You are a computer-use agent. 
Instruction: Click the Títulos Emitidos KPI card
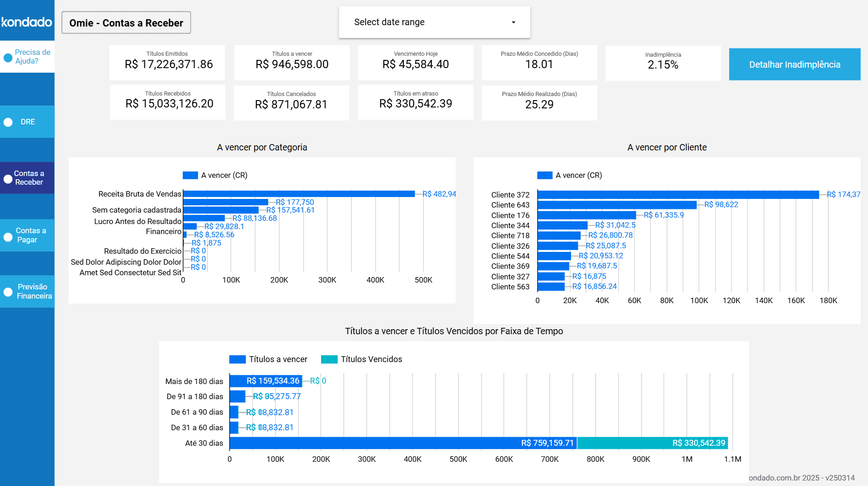(167, 62)
